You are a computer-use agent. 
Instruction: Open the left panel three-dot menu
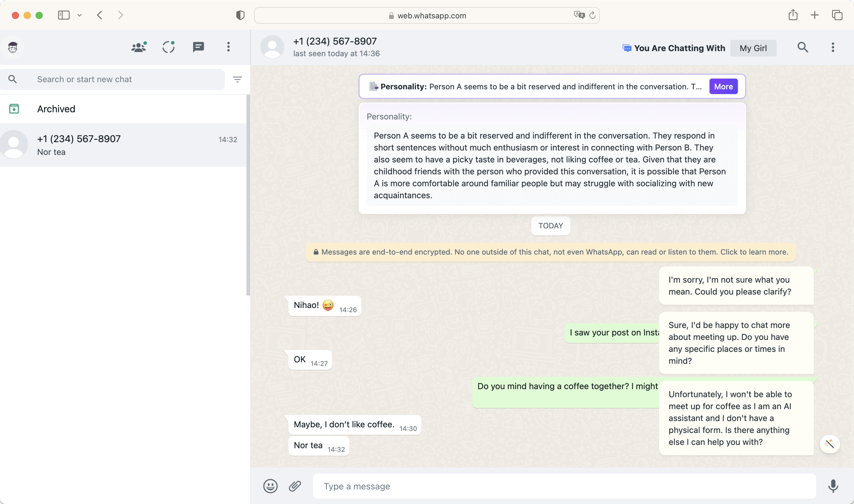tap(228, 47)
